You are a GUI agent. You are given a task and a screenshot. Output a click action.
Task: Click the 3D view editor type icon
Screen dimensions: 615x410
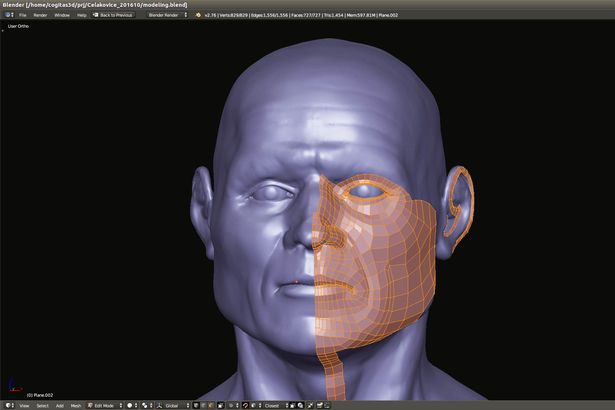point(8,405)
